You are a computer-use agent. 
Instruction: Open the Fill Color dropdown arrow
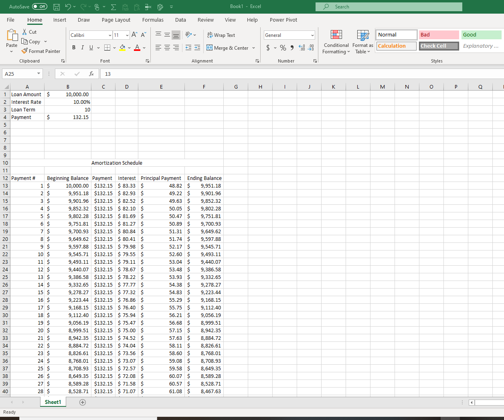[x=129, y=47]
